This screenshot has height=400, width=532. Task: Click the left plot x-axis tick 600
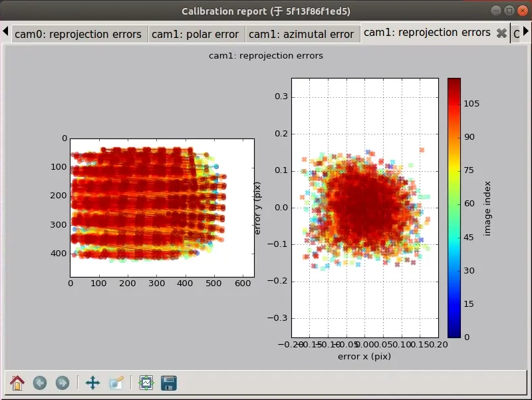pyautogui.click(x=243, y=283)
